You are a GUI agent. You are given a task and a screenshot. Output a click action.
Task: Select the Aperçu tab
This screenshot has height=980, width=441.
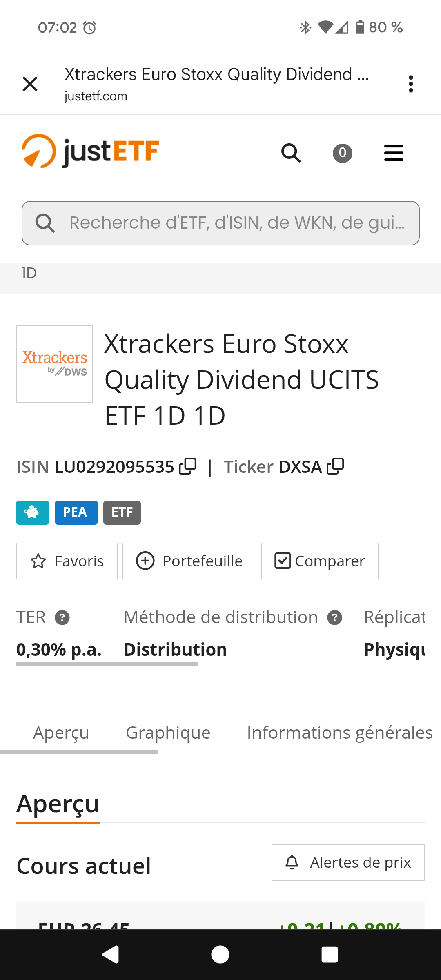click(x=61, y=733)
